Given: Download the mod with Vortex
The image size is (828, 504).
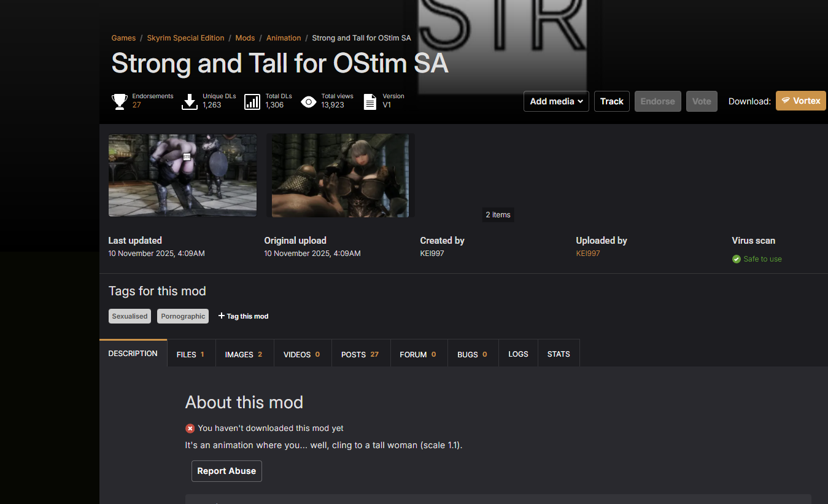Looking at the screenshot, I should (x=801, y=101).
